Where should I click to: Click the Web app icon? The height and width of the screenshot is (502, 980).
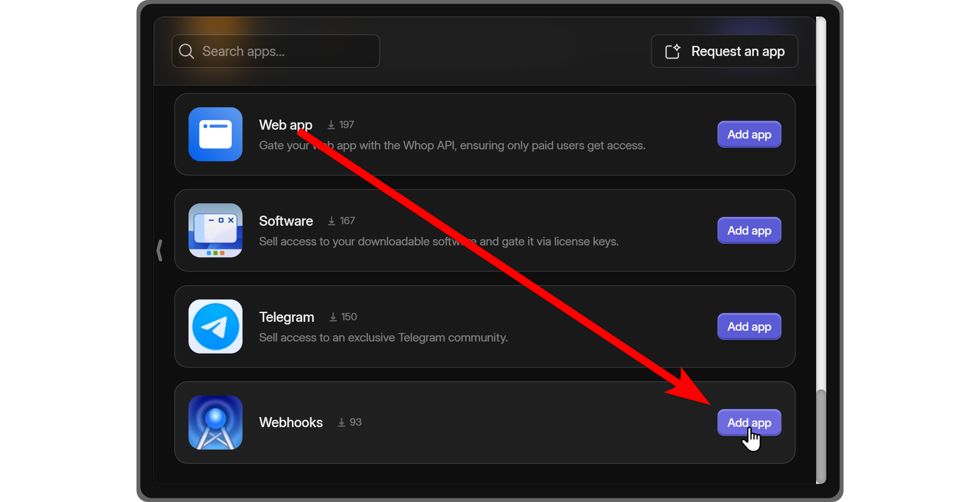click(216, 134)
